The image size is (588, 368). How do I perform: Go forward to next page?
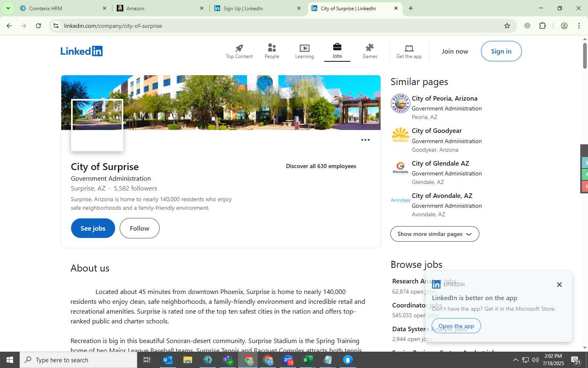pos(24,26)
